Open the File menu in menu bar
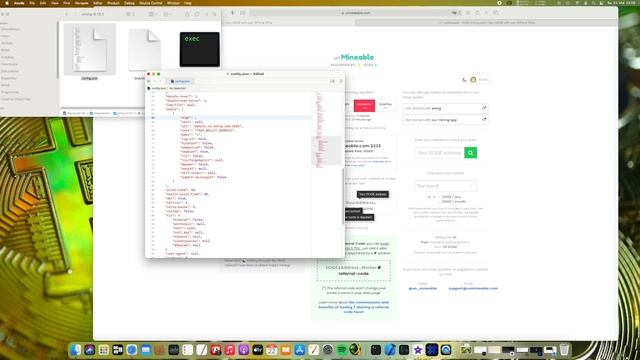Image resolution: width=640 pixels, height=360 pixels. pos(32,3)
